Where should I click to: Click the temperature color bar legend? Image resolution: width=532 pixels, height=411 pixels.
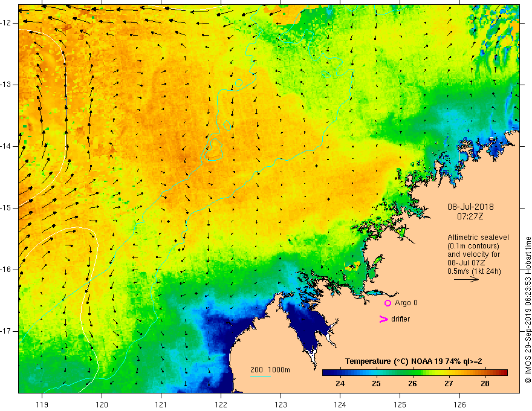pos(415,372)
